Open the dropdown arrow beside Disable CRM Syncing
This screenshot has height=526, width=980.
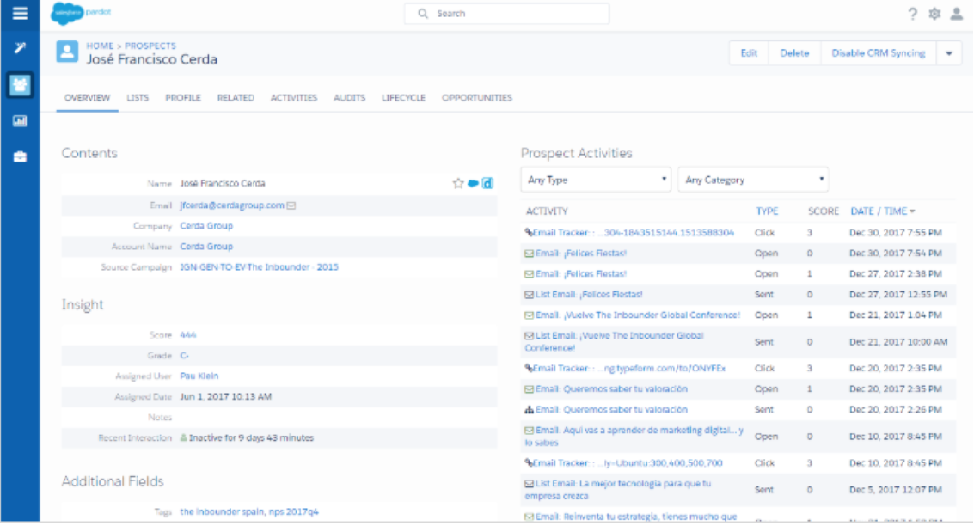(949, 53)
